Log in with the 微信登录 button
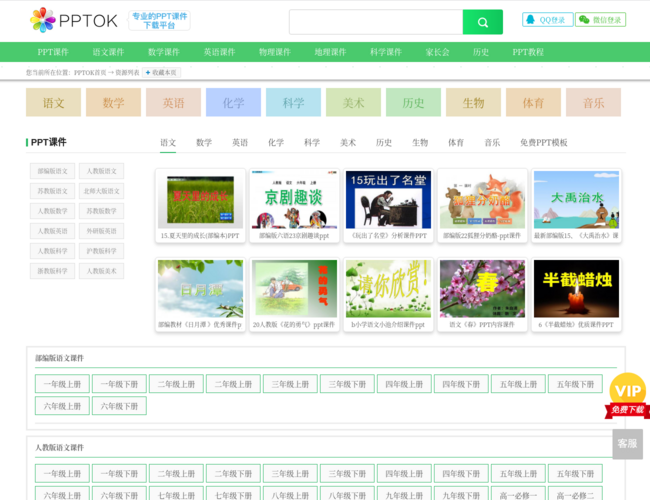This screenshot has width=650, height=500. [600, 20]
